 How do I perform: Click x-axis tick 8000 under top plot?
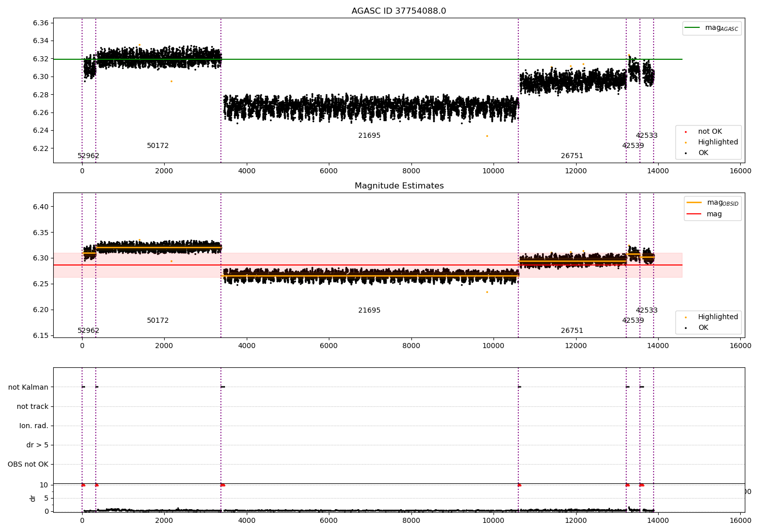[411, 171]
